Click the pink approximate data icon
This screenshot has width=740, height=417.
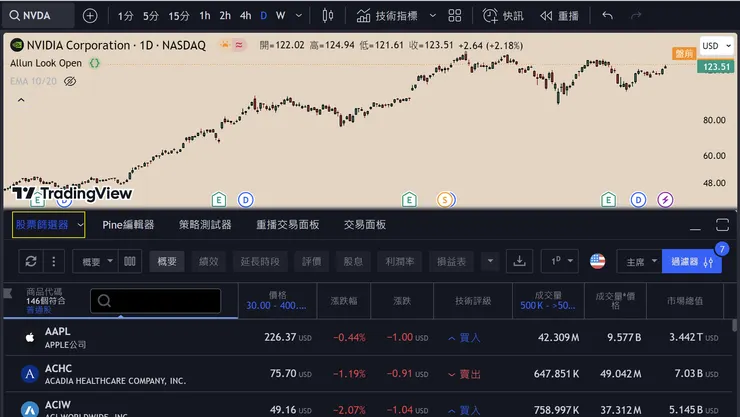coord(239,45)
